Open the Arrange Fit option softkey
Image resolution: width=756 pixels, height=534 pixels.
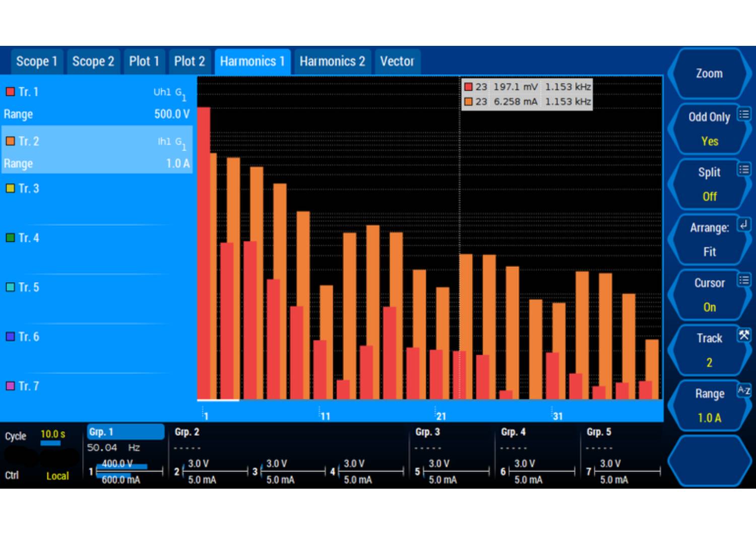click(709, 240)
